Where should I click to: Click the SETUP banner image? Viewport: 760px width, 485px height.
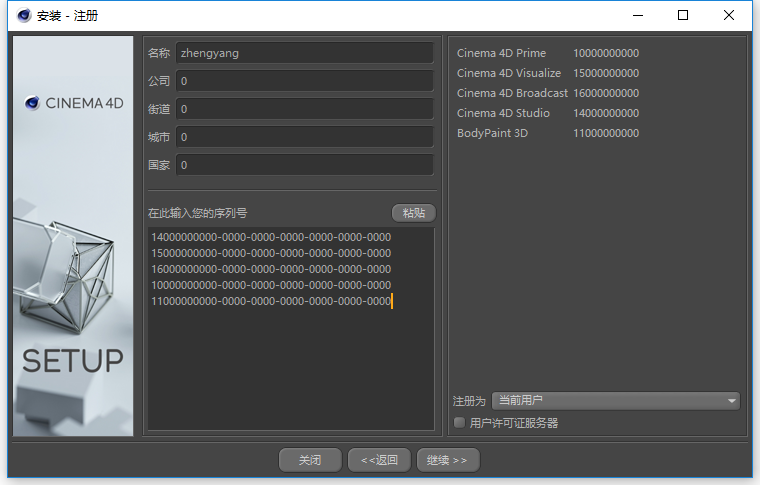coord(73,235)
